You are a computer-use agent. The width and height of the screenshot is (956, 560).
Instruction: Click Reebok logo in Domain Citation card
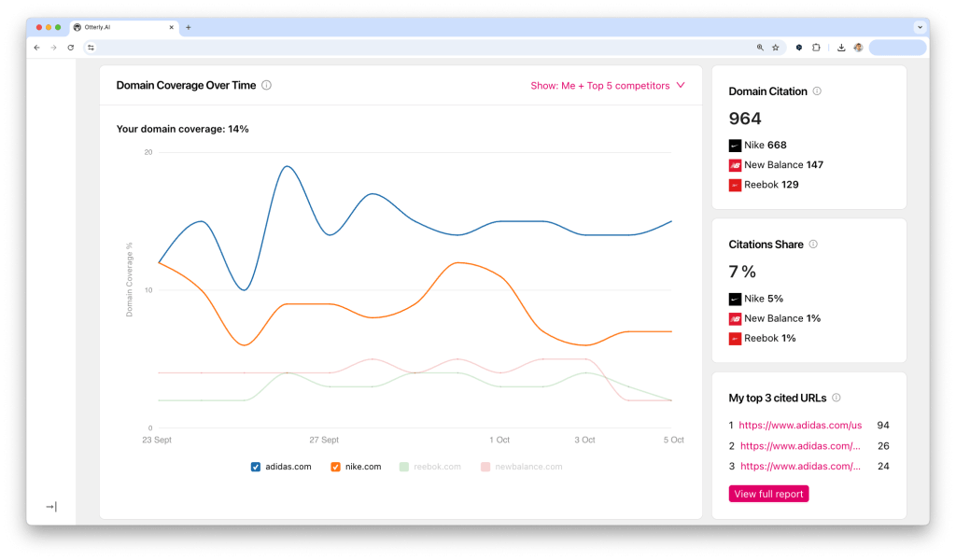[736, 185]
